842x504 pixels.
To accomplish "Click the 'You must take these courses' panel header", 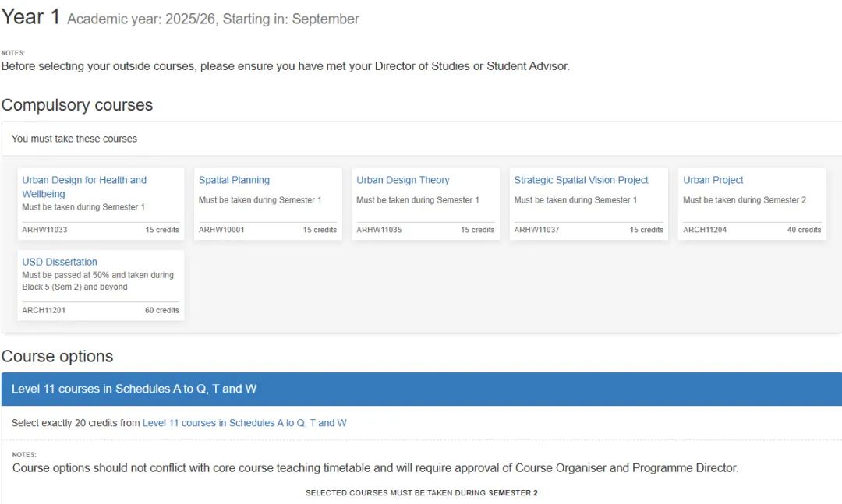I will click(74, 139).
